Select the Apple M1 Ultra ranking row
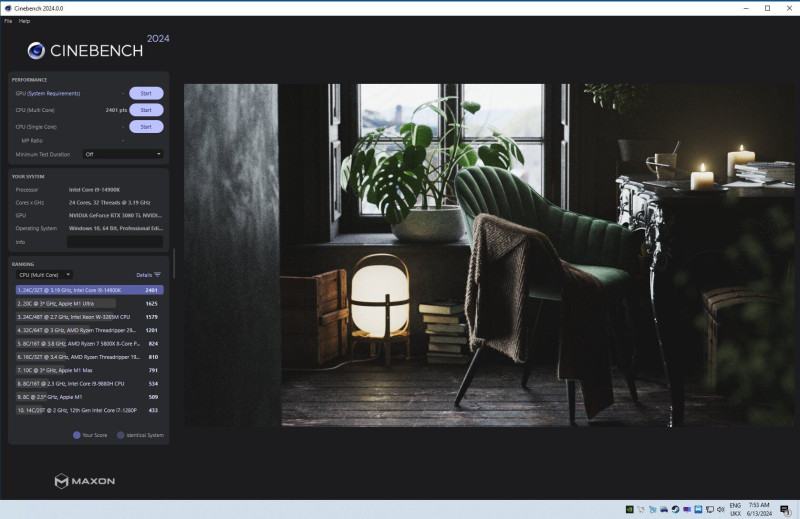The width and height of the screenshot is (800, 519). pyautogui.click(x=90, y=304)
